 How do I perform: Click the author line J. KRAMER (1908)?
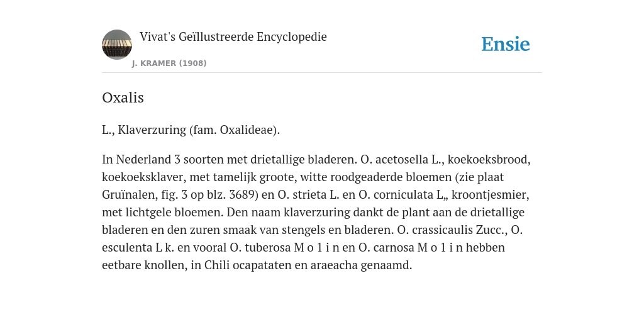(169, 64)
